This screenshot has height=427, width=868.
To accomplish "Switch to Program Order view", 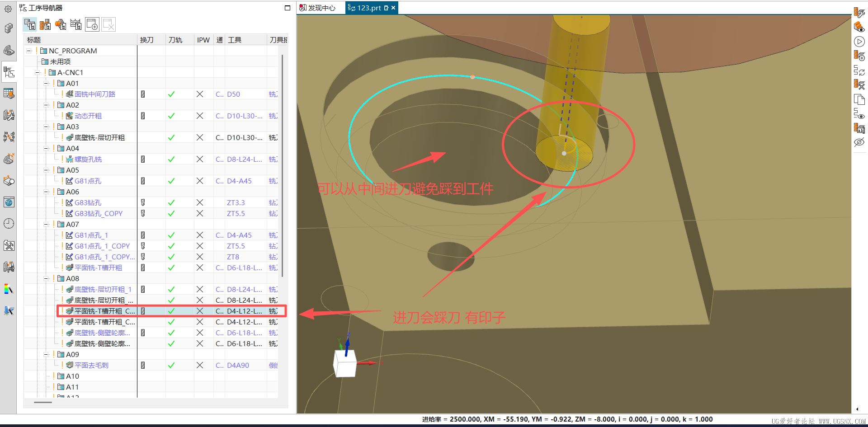I will [x=30, y=24].
